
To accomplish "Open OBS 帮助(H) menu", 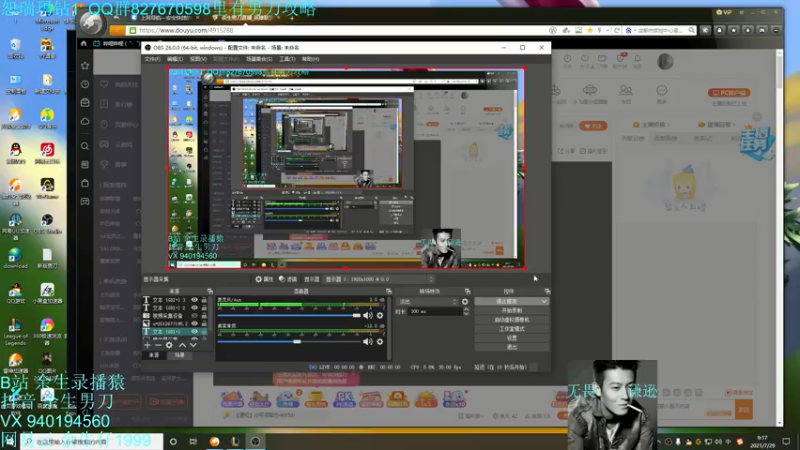I will (x=310, y=59).
